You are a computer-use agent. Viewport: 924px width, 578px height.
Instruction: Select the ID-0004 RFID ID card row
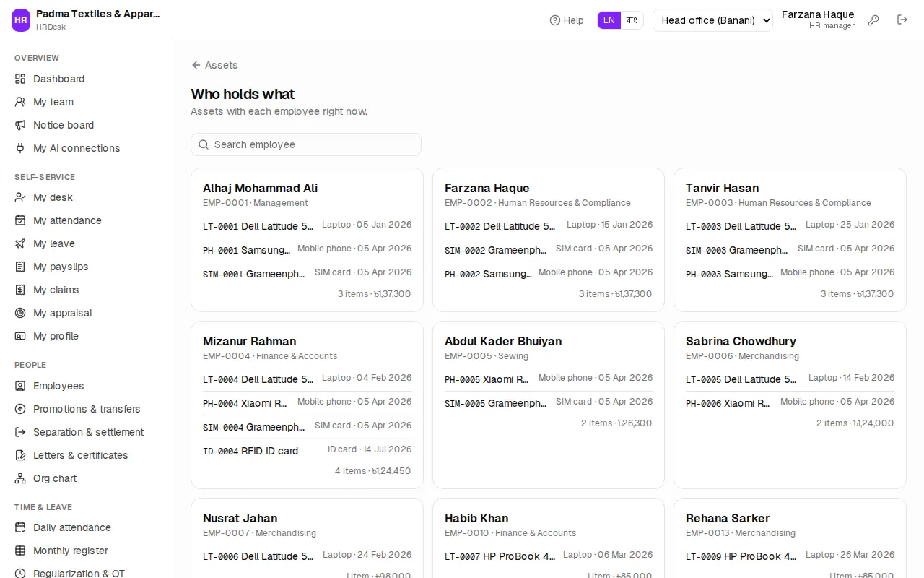[x=308, y=451]
